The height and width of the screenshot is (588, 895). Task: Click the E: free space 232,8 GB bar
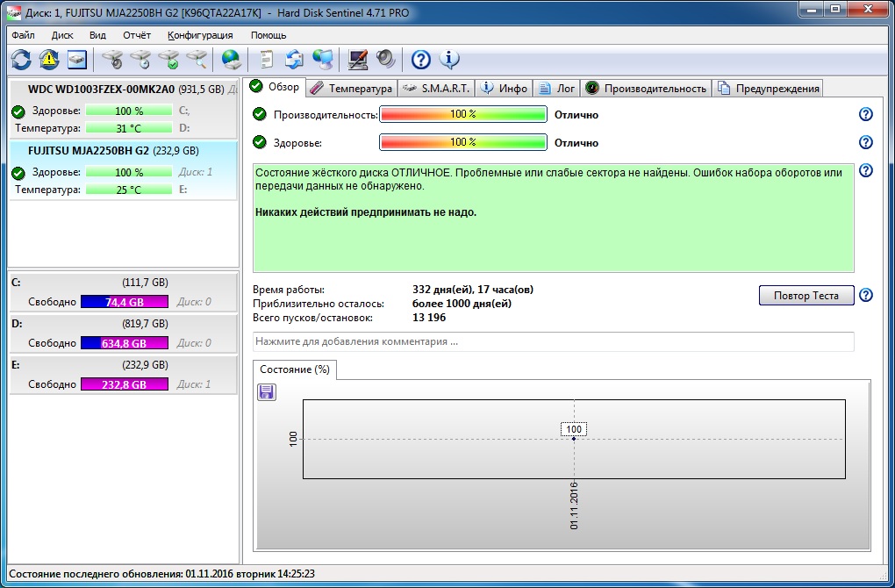click(x=125, y=384)
